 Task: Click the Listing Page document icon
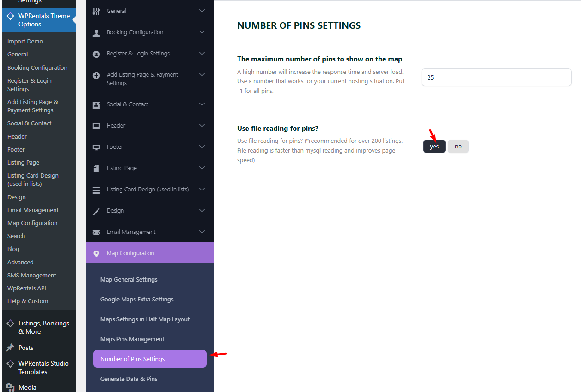point(96,168)
